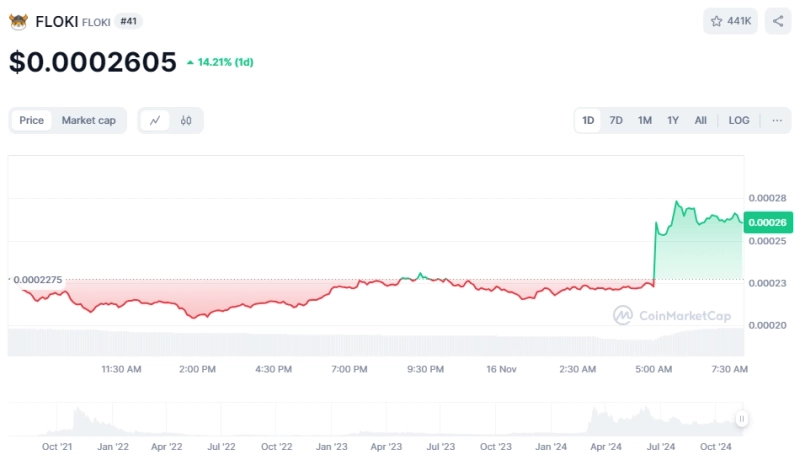Select the 1D time range

point(588,121)
